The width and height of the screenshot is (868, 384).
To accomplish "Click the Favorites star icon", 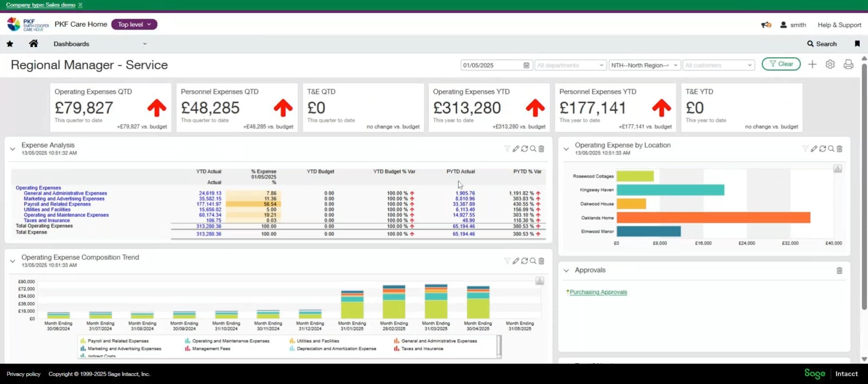I will (x=10, y=44).
